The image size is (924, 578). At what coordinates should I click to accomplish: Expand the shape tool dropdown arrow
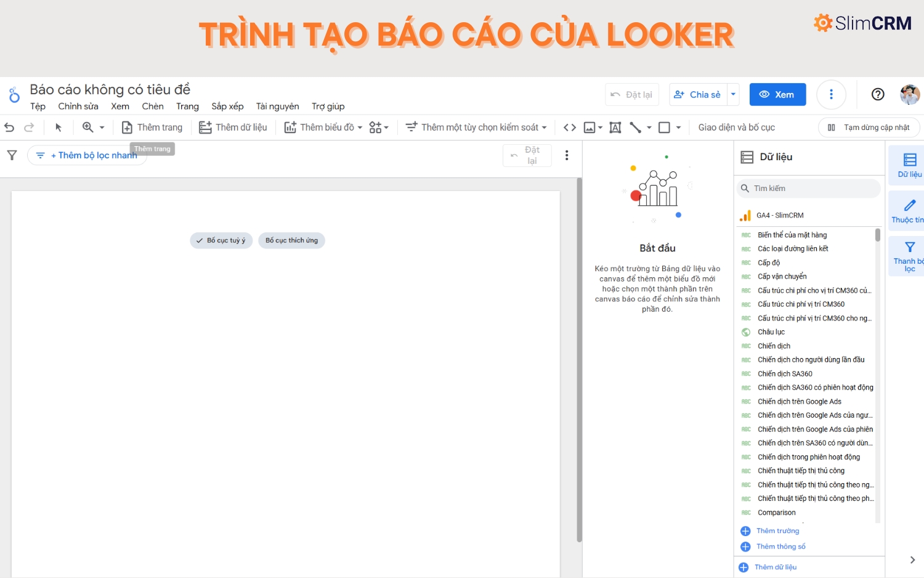point(678,128)
